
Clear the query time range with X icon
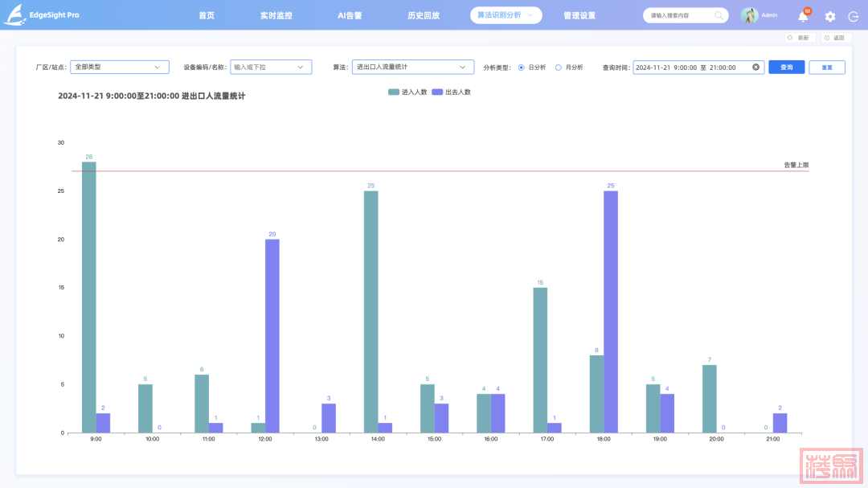click(x=755, y=68)
